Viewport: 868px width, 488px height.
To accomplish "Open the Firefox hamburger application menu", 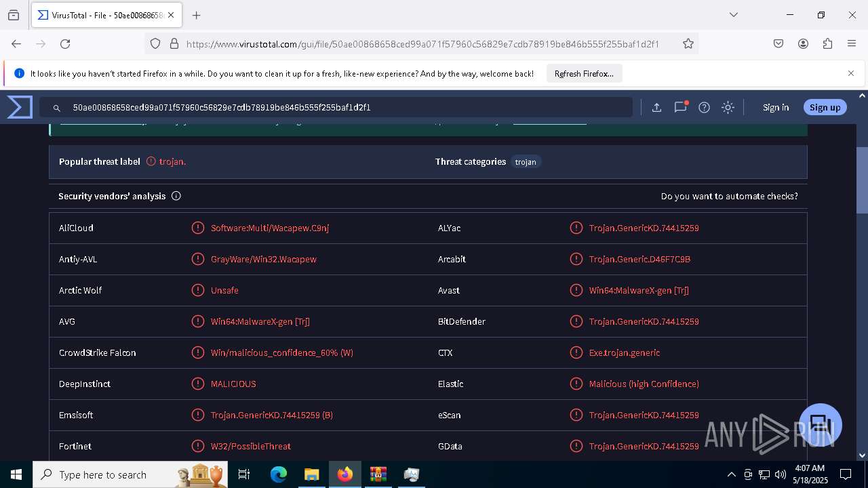I will coord(852,43).
